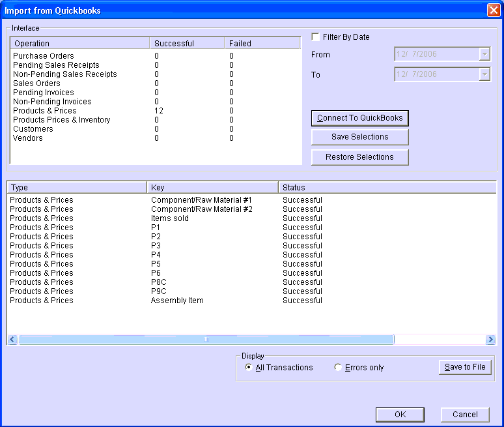This screenshot has height=427, width=504.
Task: Select the Errors only radio button
Action: point(338,367)
